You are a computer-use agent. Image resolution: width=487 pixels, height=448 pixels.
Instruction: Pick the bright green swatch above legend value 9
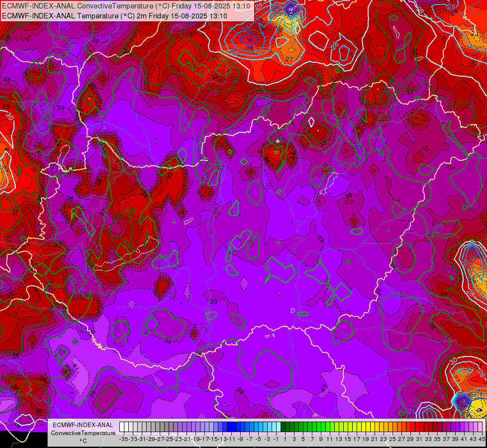(x=323, y=427)
